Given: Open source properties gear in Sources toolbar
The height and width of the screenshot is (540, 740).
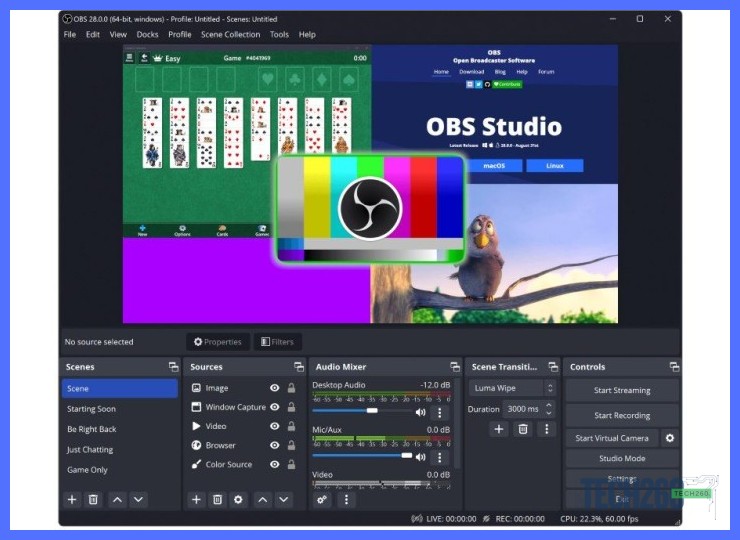Looking at the screenshot, I should pyautogui.click(x=238, y=499).
